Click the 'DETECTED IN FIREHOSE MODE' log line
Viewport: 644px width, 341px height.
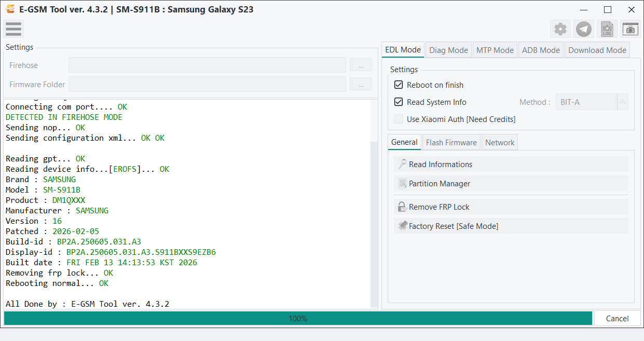tap(64, 117)
